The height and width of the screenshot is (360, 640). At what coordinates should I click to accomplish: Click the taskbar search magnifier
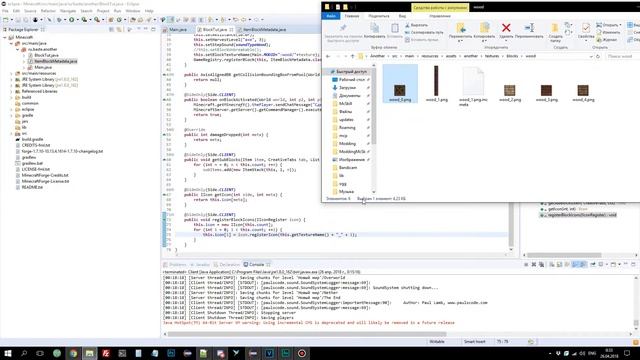(x=24, y=353)
